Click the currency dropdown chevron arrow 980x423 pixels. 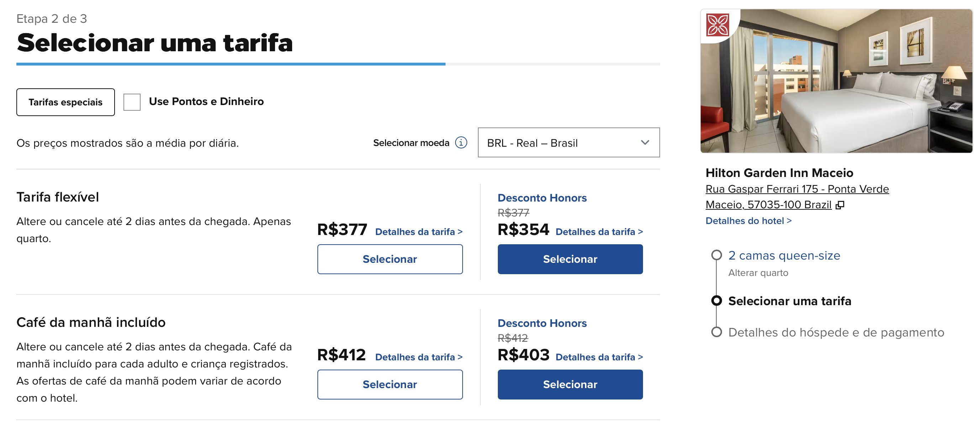coord(645,143)
